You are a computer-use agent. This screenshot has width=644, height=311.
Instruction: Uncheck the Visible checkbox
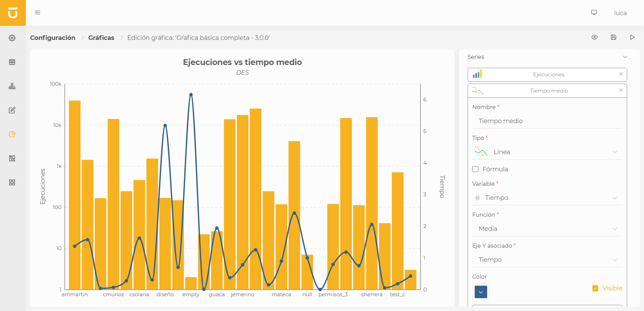[x=595, y=288]
